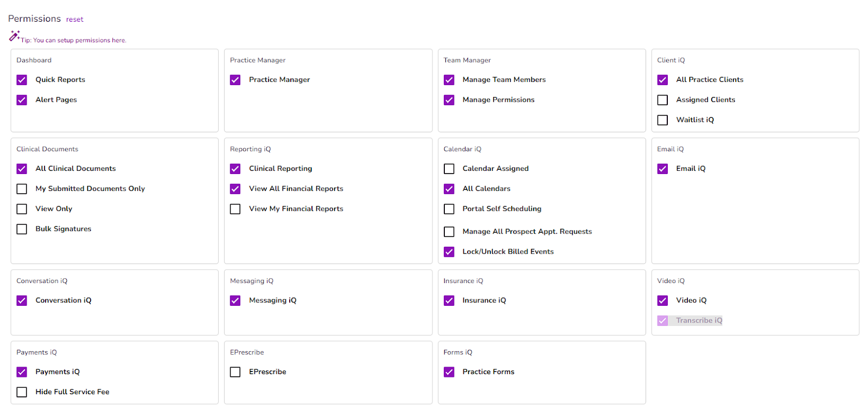868x417 pixels.
Task: Check Manage All Prospect Appt. Requests
Action: point(449,232)
